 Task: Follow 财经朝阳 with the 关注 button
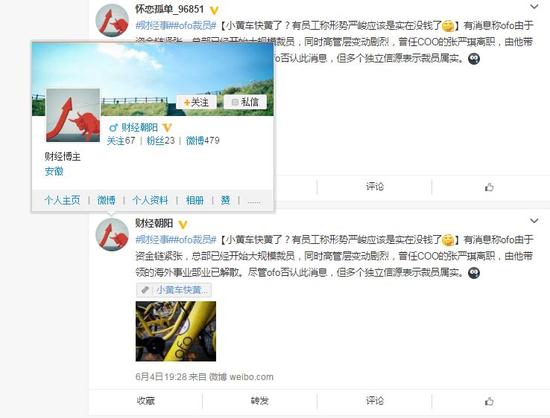196,102
